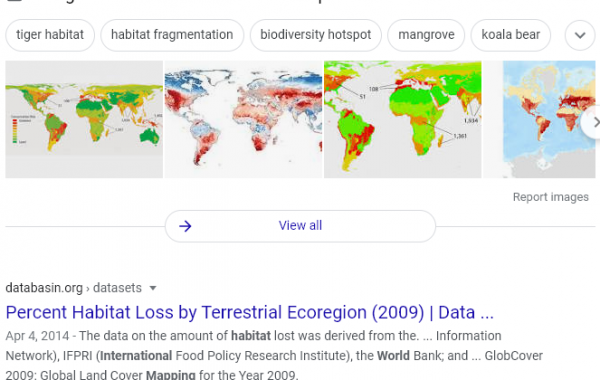
Task: Click next arrow on image carousel
Action: pyautogui.click(x=594, y=122)
